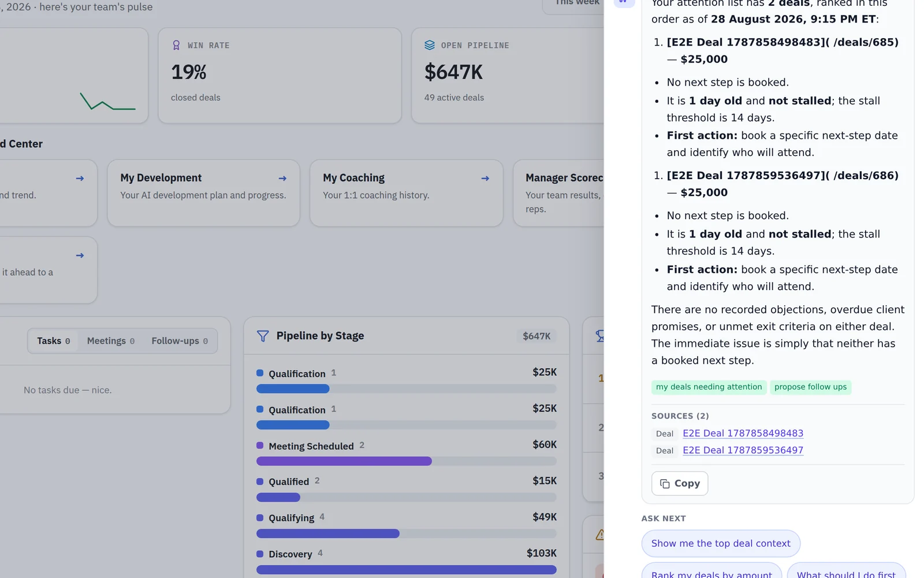Click the Pipeline by Stage funnel icon
924x578 pixels.
pos(263,336)
